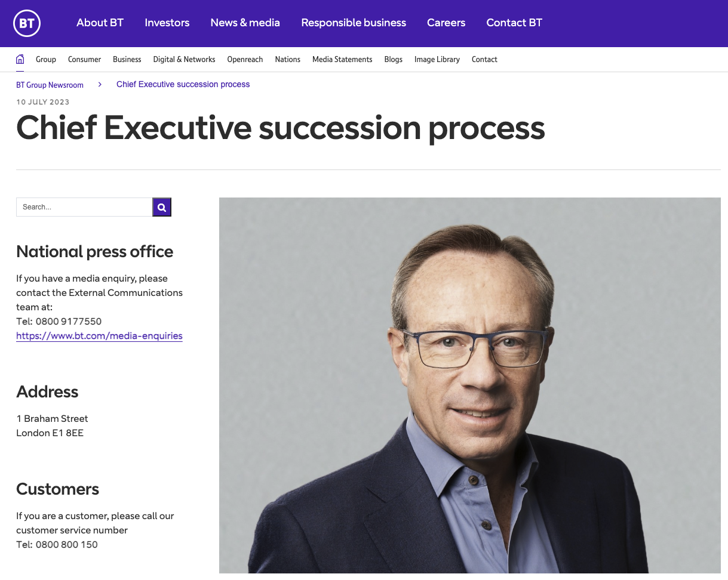Focus the Search text field
The image size is (728, 580).
84,207
